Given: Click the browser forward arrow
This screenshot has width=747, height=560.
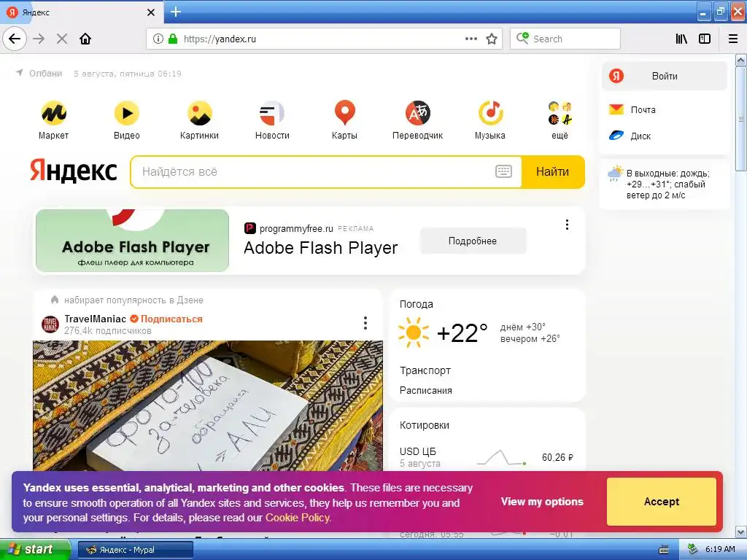Looking at the screenshot, I should (x=39, y=39).
